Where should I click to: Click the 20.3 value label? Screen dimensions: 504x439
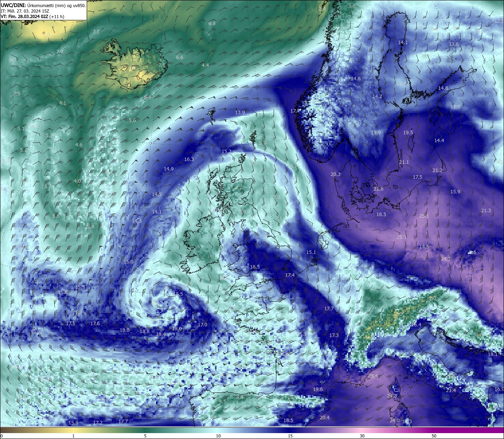point(335,174)
